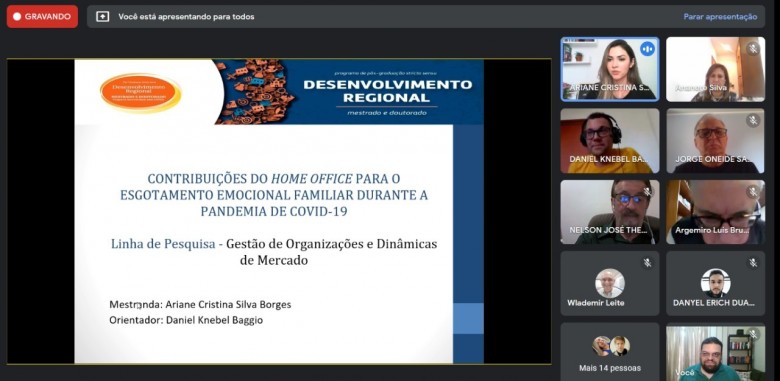Click muted mic icon on Silva tile
This screenshot has height=381, width=780.
tap(753, 49)
